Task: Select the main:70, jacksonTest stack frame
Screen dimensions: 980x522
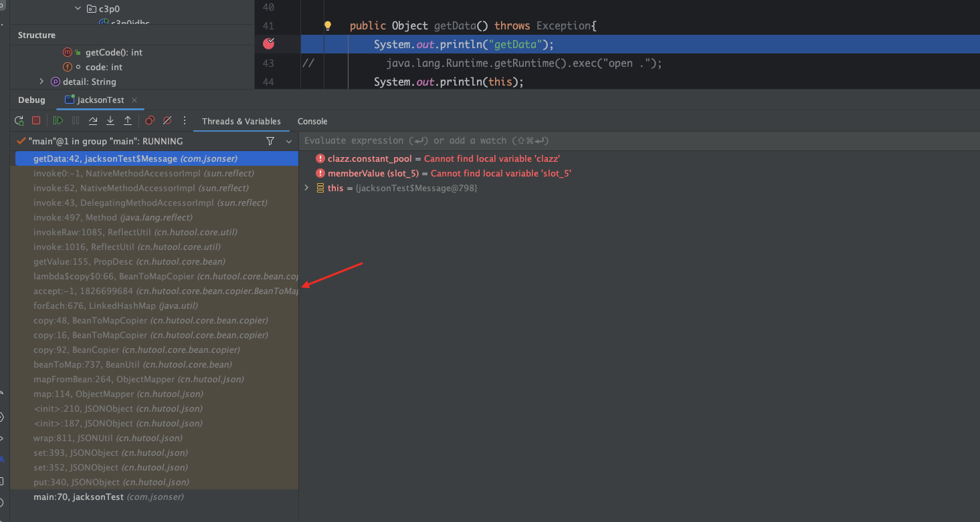Action: click(x=108, y=497)
